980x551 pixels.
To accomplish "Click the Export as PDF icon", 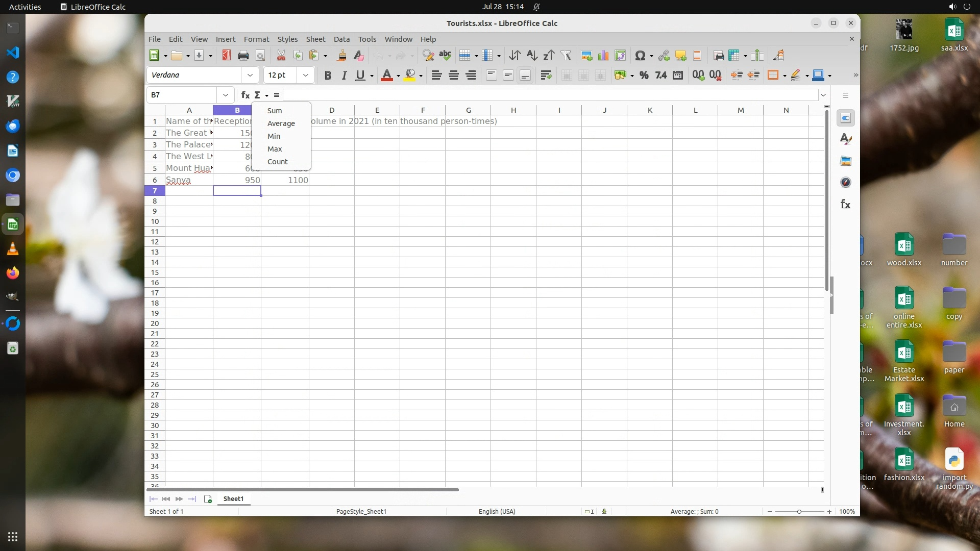I will coord(226,56).
